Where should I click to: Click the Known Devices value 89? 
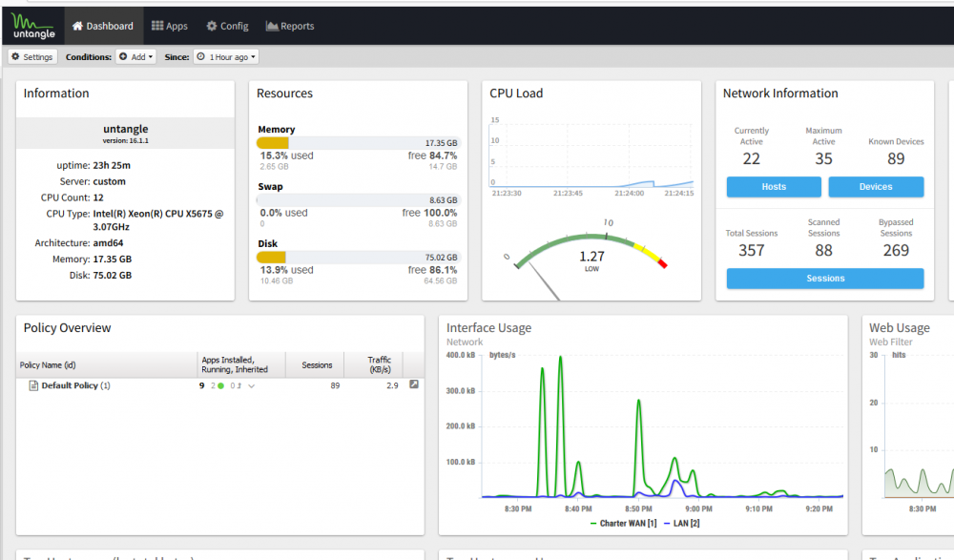(x=896, y=159)
